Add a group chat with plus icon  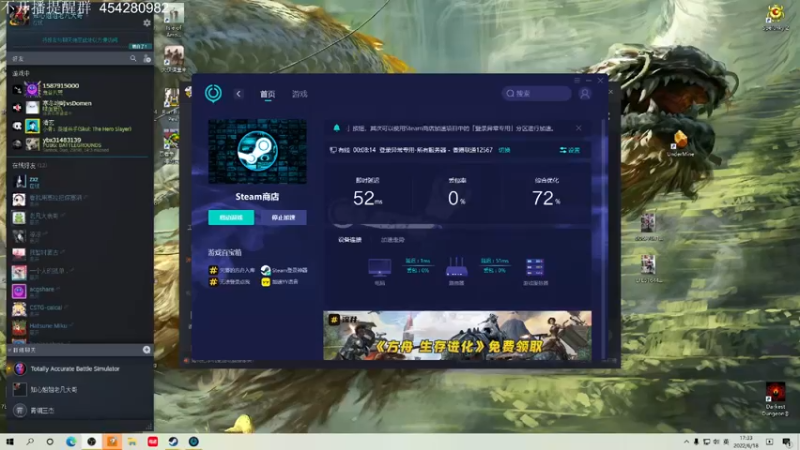click(146, 349)
